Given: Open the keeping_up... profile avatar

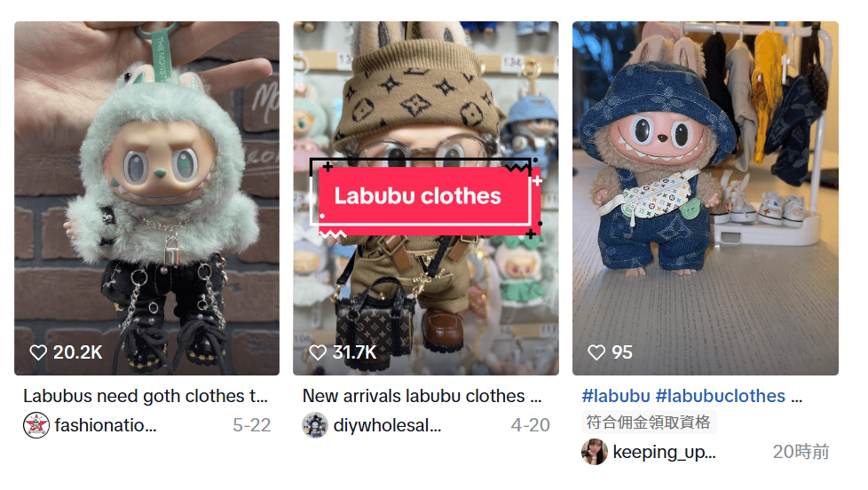Looking at the screenshot, I should tap(595, 452).
